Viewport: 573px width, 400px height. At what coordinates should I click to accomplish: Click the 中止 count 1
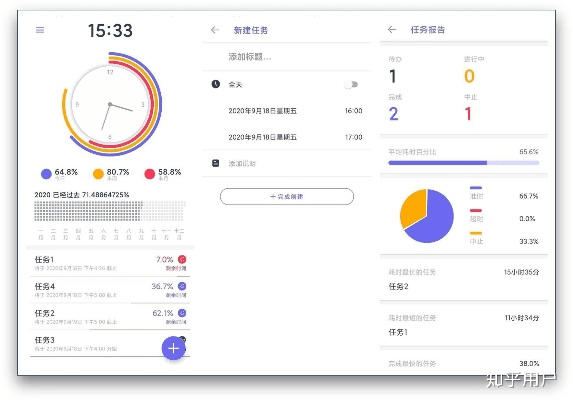point(468,114)
